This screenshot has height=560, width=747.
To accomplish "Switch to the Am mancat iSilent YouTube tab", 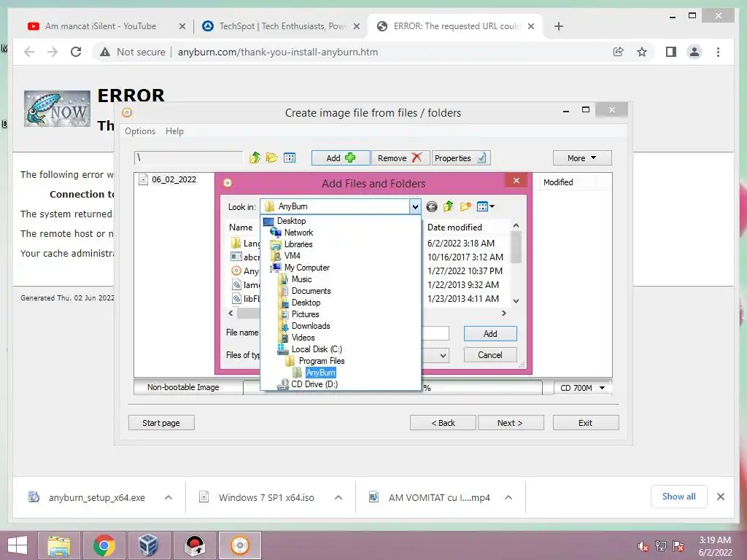I will pyautogui.click(x=101, y=26).
